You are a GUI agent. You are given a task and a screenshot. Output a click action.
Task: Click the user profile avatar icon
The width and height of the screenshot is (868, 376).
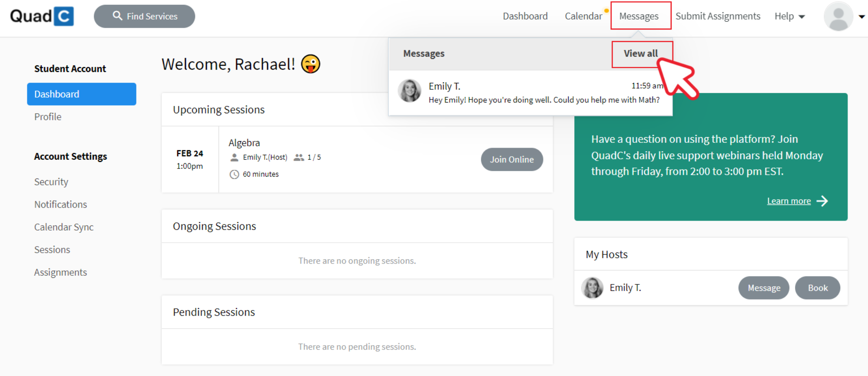click(838, 16)
